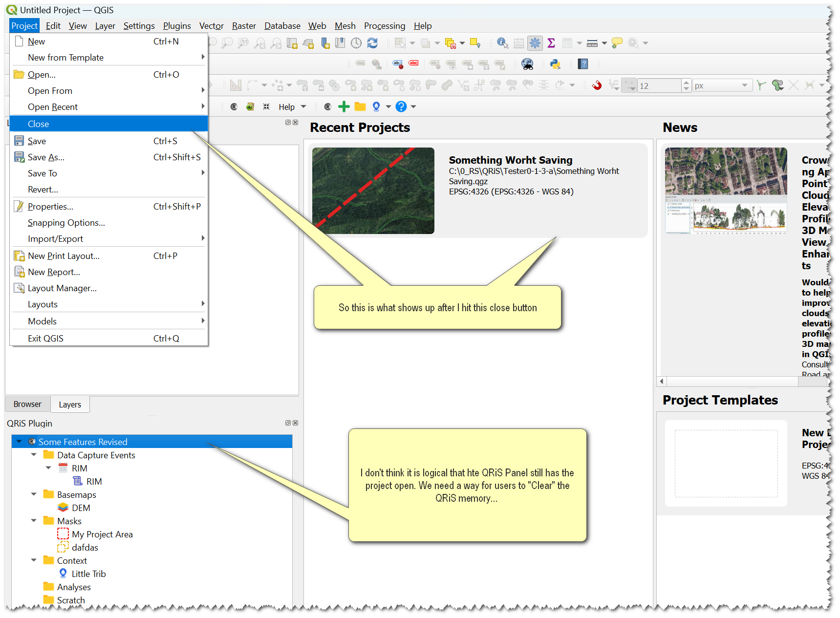840x618 pixels.
Task: Open the Python console
Action: (x=556, y=64)
